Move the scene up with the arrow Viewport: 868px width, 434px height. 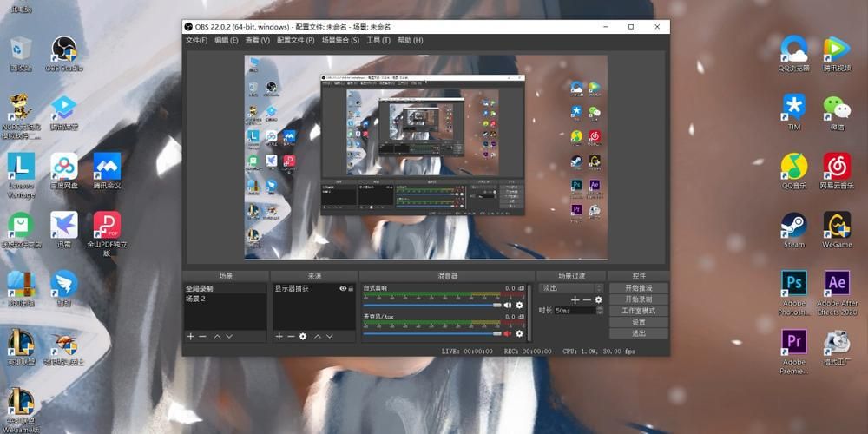tap(218, 336)
